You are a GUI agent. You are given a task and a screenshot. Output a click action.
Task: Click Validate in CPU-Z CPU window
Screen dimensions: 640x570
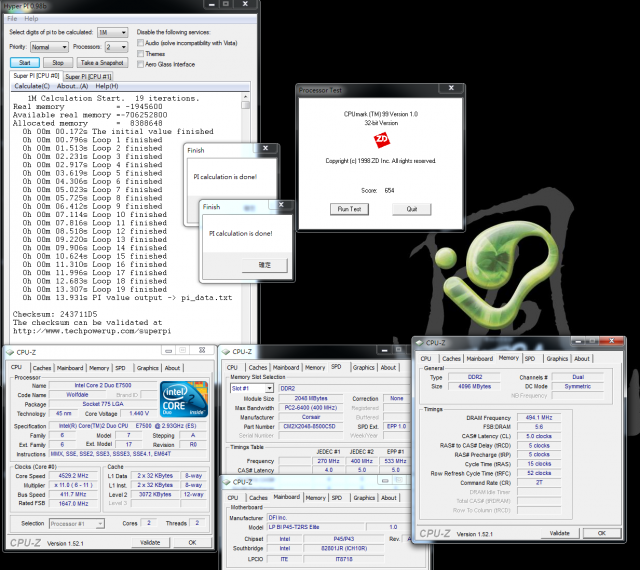150,542
